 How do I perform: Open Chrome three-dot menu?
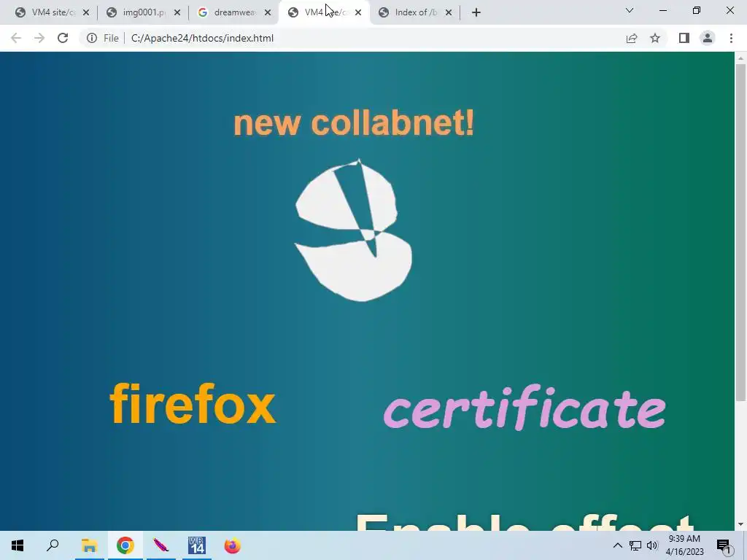click(731, 38)
